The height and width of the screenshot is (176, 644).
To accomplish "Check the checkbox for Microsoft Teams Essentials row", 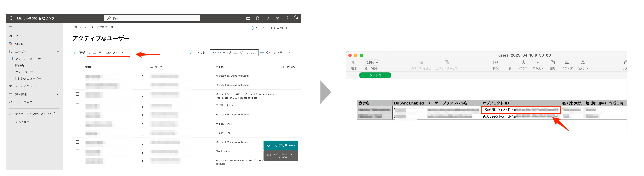I will click(77, 161).
